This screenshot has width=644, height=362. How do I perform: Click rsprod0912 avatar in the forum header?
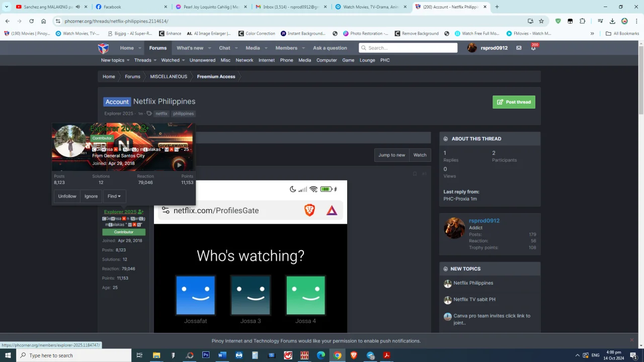coord(472,48)
